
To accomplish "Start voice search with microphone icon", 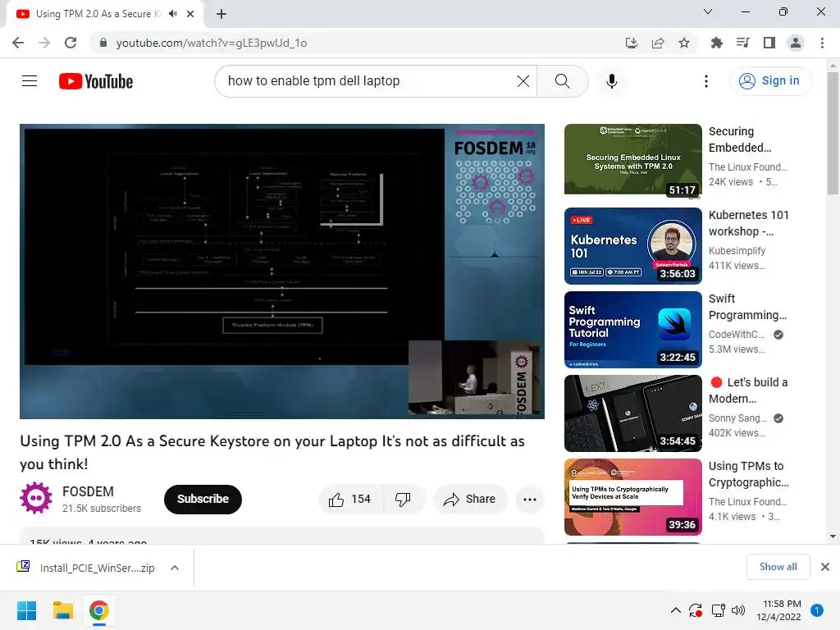I will tap(612, 81).
